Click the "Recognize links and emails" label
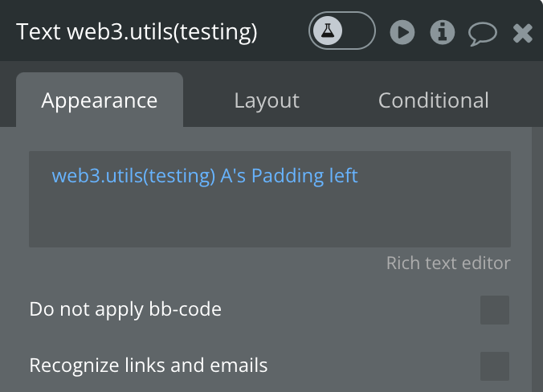 [149, 366]
